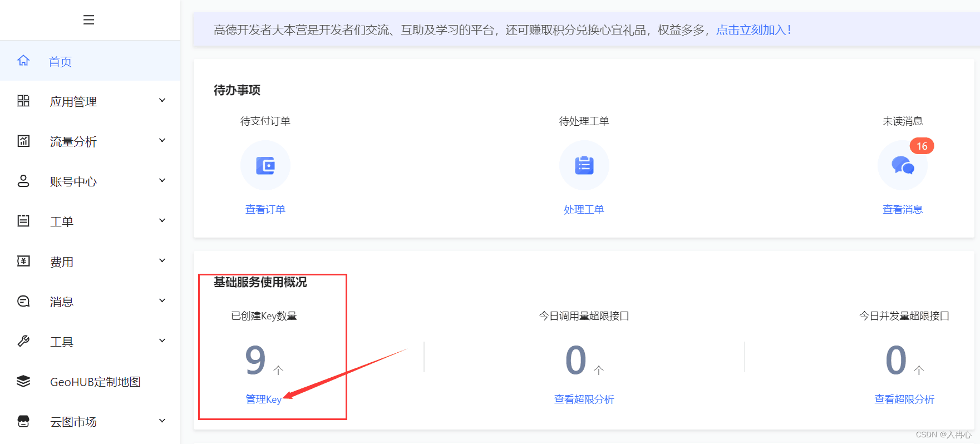
Task: Click the up arrow beside 今日并发量超限接口 count
Action: (919, 370)
